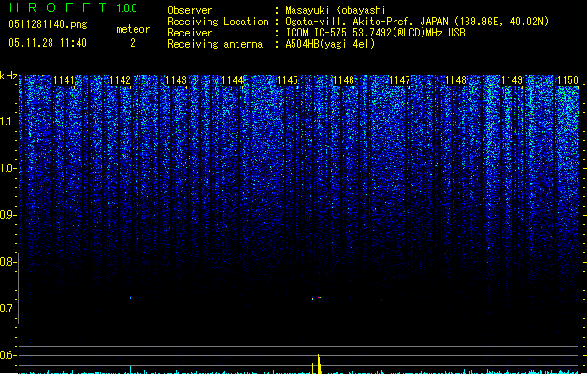Click the meteor count label
The image size is (588, 374).
coord(133,29)
